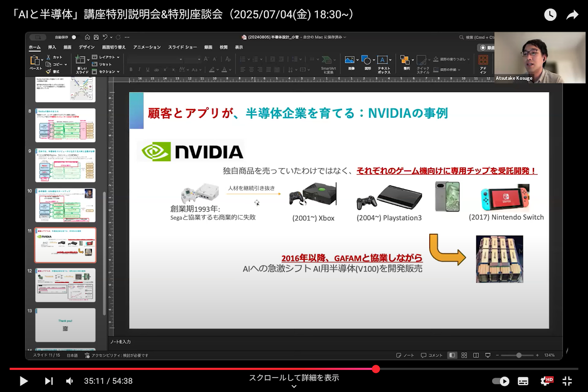Image resolution: width=588 pixels, height=392 pixels.
Task: Click the 図形 shapes icon
Action: [x=366, y=60]
